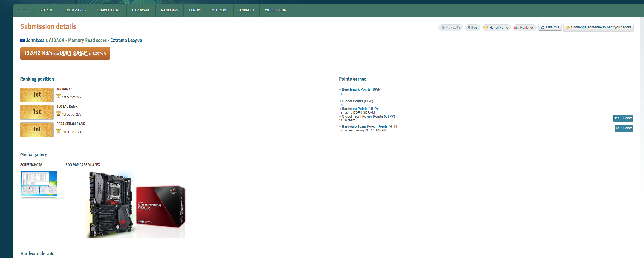Click the '1st out of 174' text
644x258 pixels.
coord(72,132)
